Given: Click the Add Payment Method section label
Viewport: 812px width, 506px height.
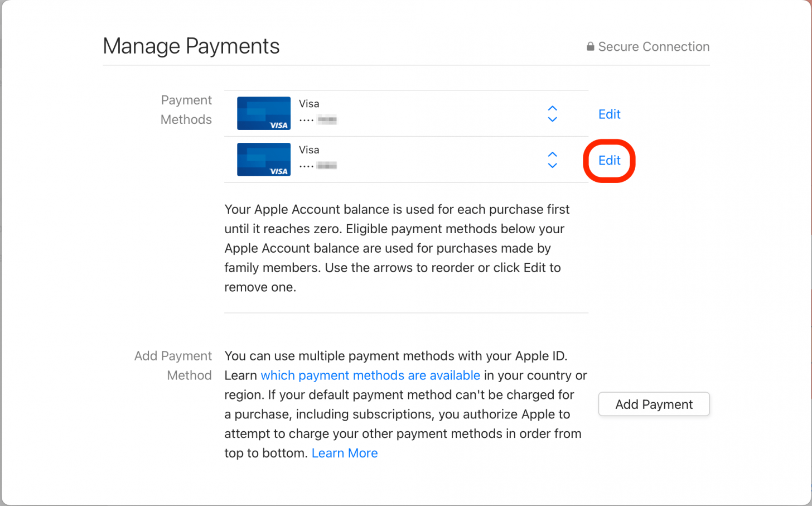Looking at the screenshot, I should point(173,365).
